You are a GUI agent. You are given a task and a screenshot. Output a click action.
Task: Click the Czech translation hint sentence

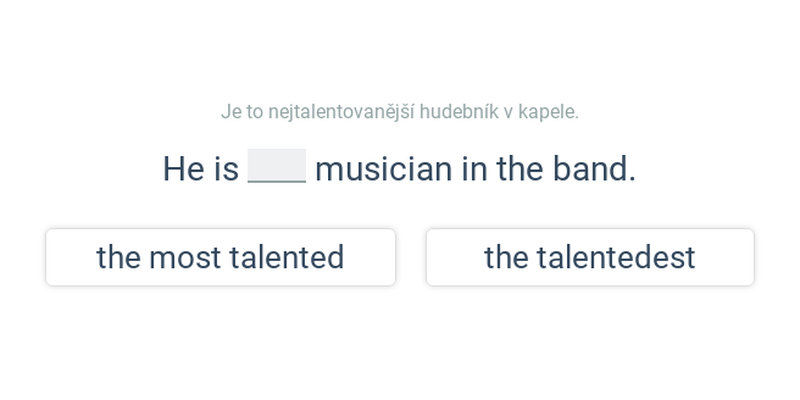[x=400, y=112]
